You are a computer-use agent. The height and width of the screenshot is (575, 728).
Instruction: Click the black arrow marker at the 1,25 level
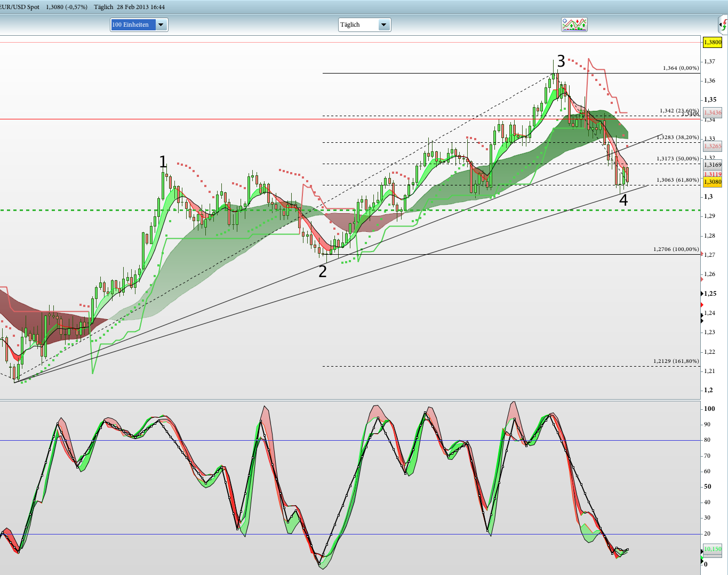tap(702, 294)
